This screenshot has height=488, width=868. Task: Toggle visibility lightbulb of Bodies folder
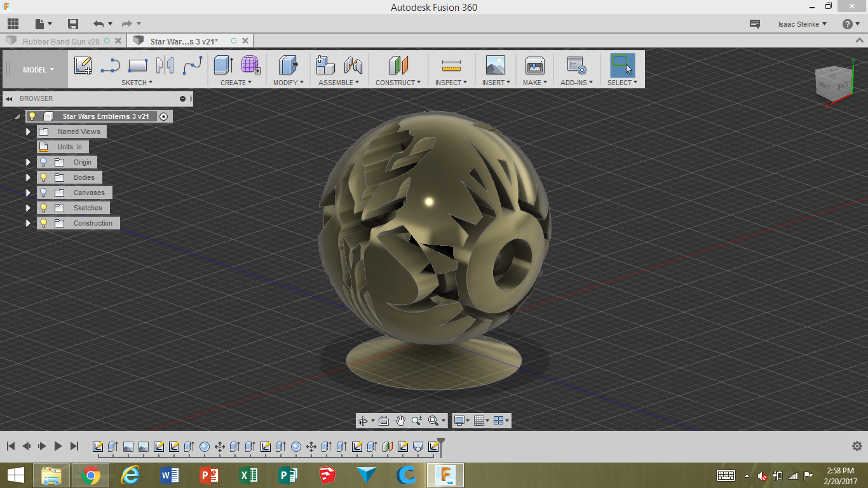pyautogui.click(x=44, y=177)
